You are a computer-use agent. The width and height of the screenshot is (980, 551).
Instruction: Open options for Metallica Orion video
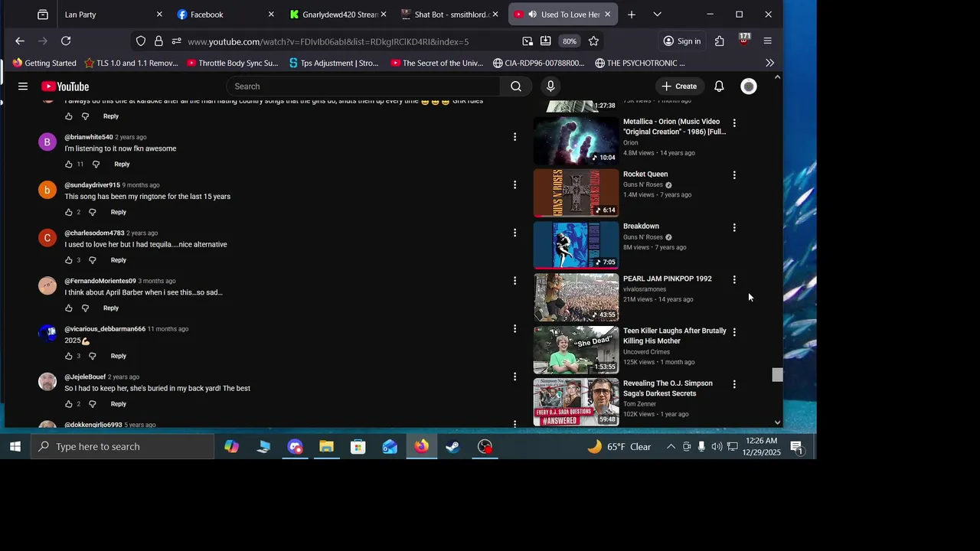click(x=734, y=123)
